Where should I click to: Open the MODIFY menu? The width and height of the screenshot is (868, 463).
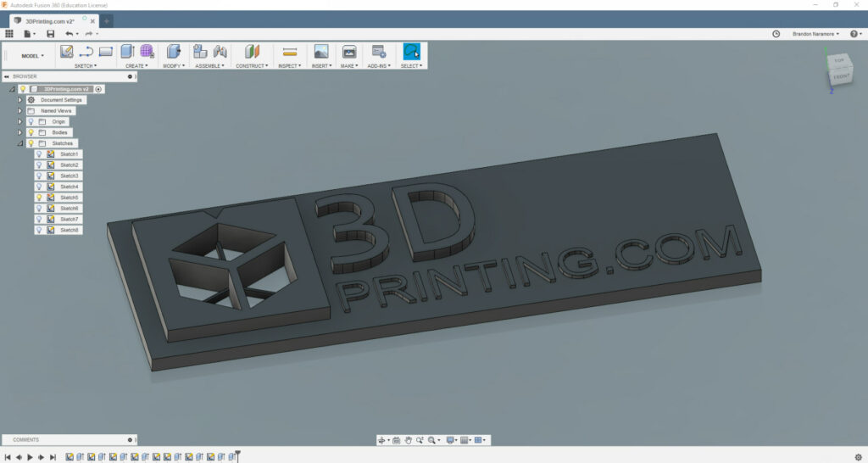174,66
